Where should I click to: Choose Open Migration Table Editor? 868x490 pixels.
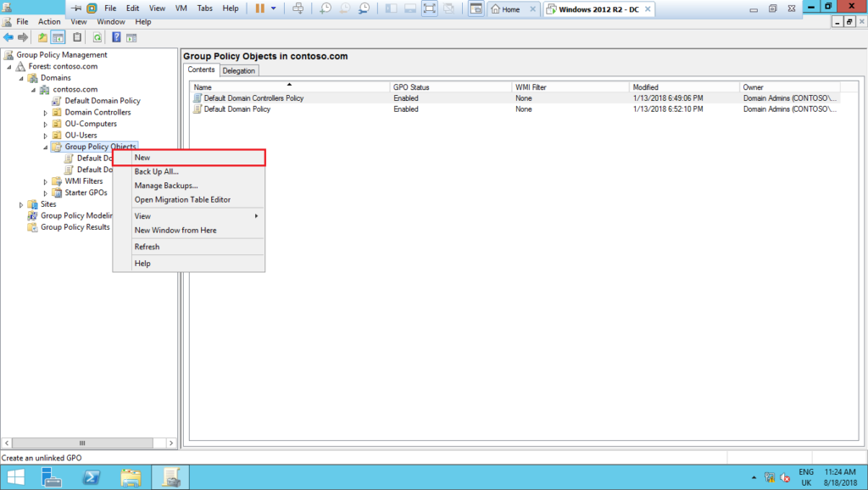coord(189,200)
